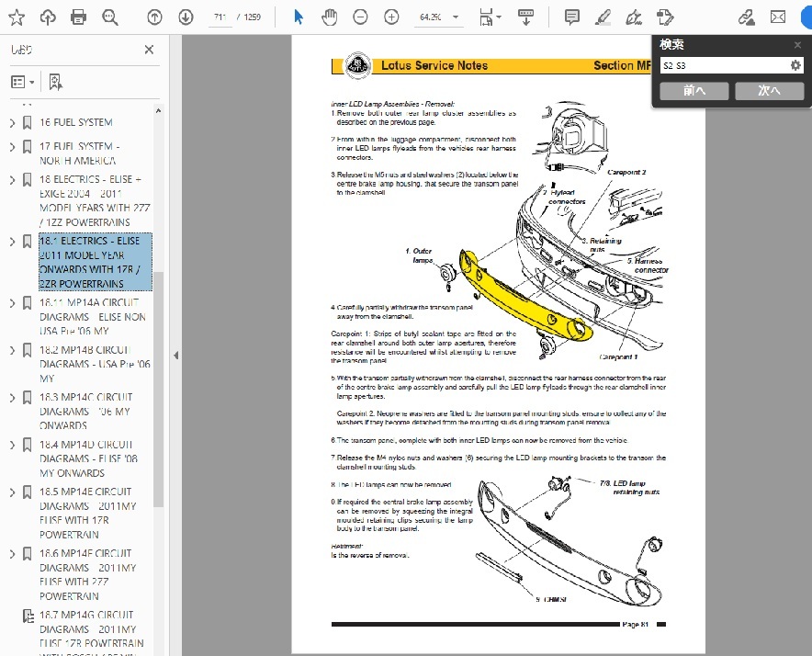
Task: Zoom in with the plus circle
Action: point(391,17)
